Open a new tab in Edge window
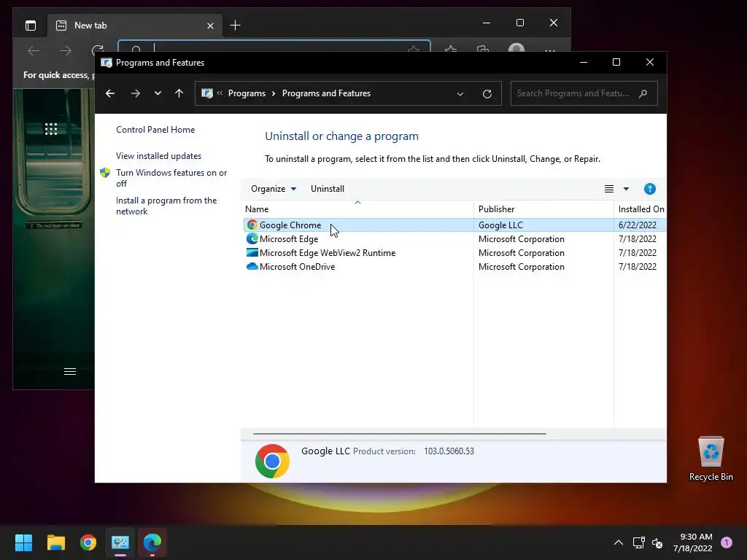 click(235, 26)
